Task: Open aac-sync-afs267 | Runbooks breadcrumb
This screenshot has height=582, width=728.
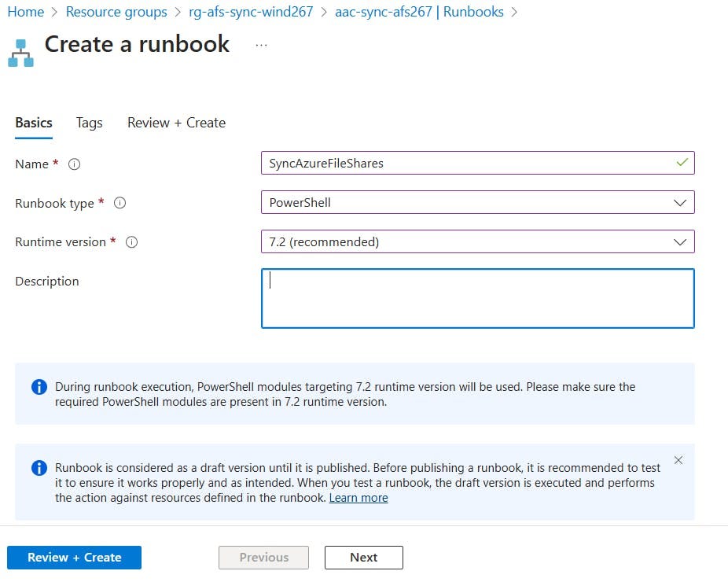Action: tap(419, 12)
